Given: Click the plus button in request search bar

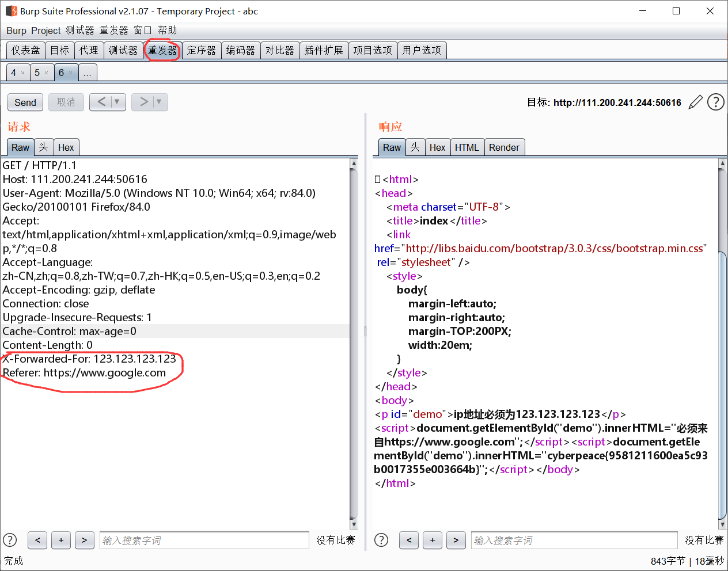Looking at the screenshot, I should coord(61,540).
